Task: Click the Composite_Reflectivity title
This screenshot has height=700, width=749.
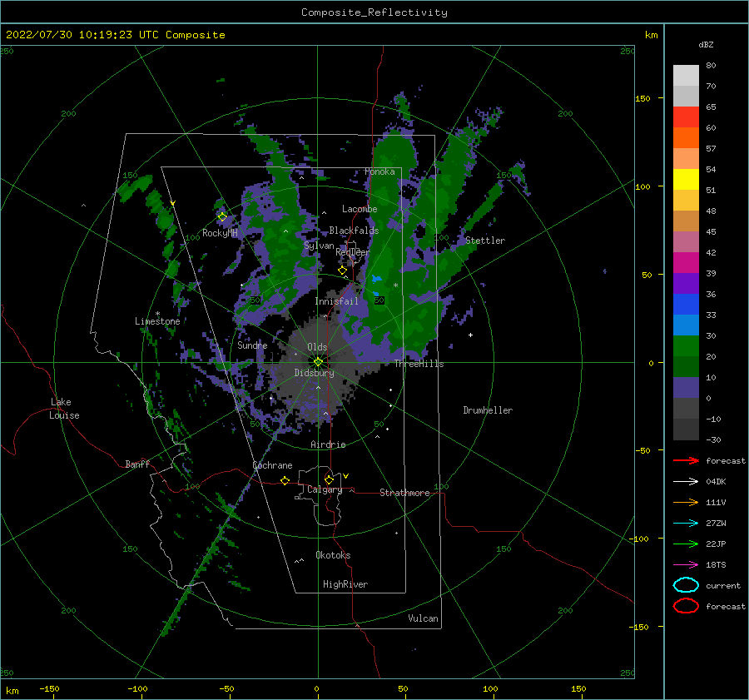Action: click(x=374, y=12)
